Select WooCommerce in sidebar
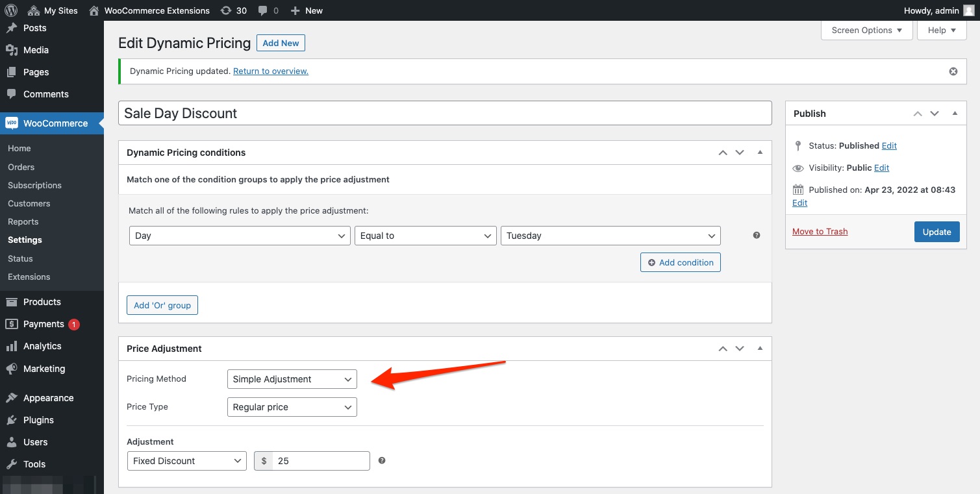980x494 pixels. coord(52,123)
